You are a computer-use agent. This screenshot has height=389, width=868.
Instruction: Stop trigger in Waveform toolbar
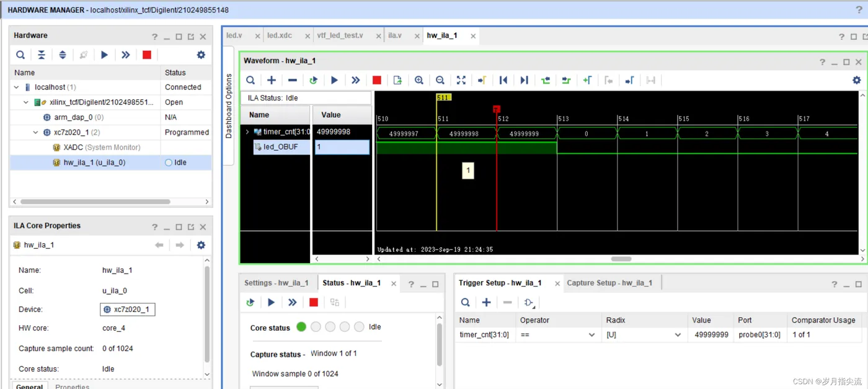coord(377,80)
